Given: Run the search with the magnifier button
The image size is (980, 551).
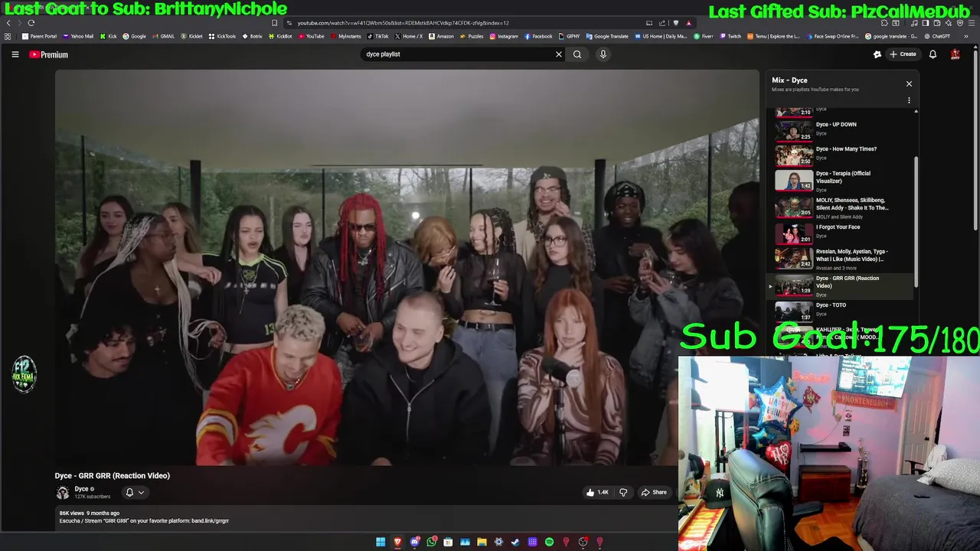Looking at the screenshot, I should tap(577, 54).
